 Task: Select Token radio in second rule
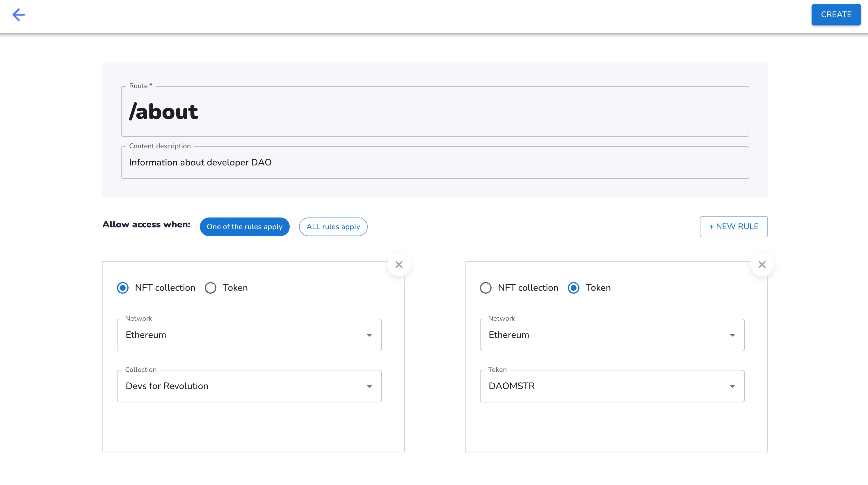pos(574,288)
